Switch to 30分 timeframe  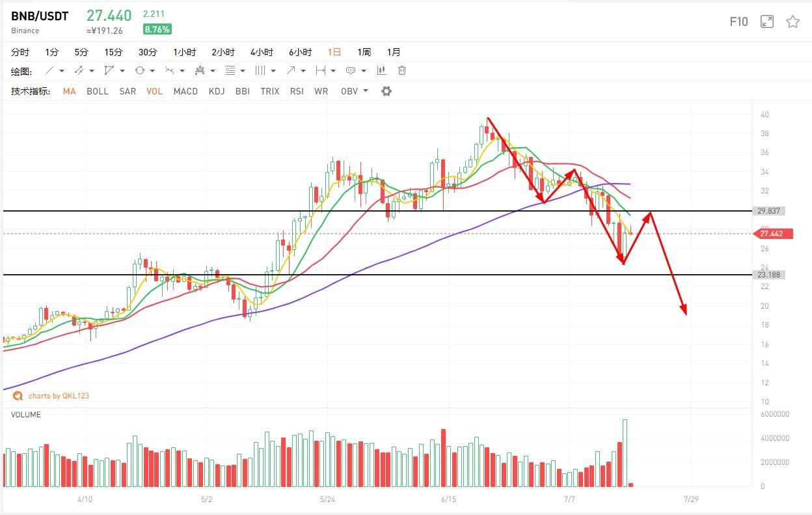(148, 52)
